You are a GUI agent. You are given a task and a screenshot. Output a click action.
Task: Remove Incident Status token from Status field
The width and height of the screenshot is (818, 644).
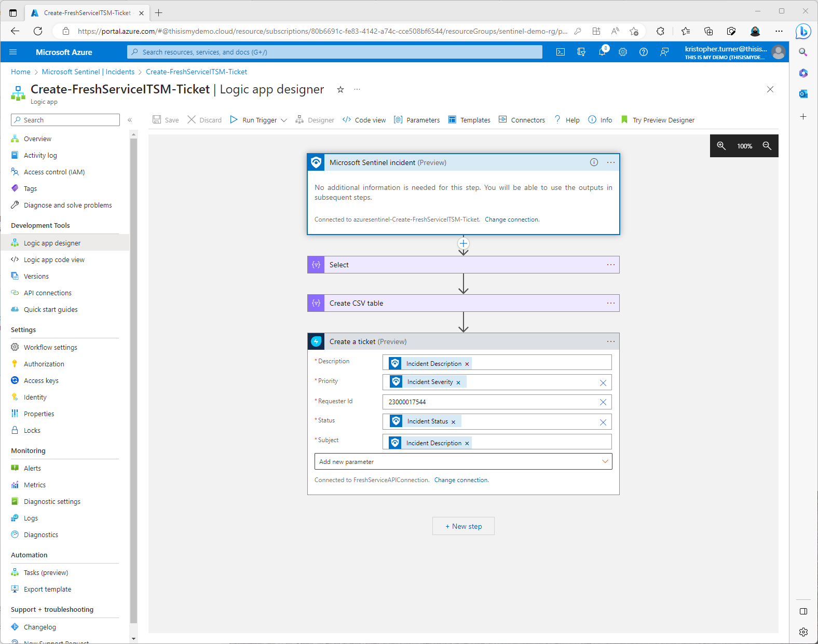pyautogui.click(x=453, y=422)
